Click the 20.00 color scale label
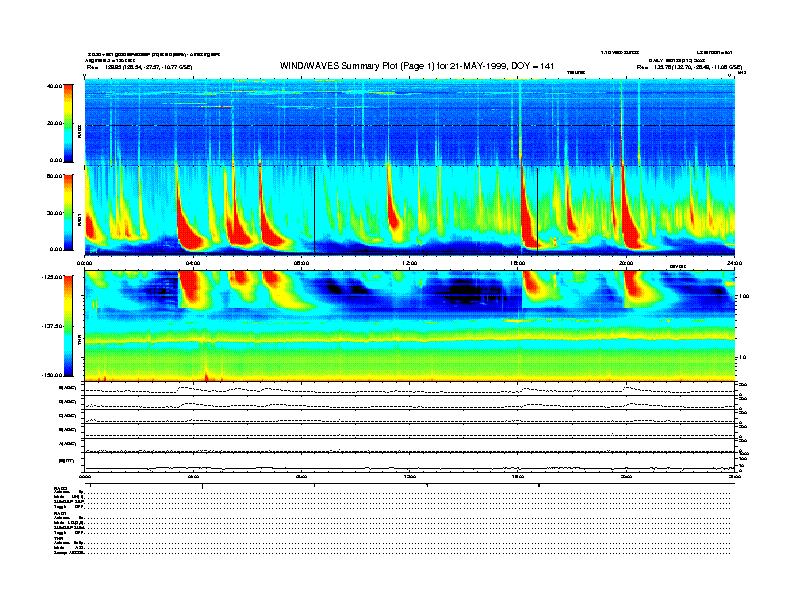 (x=54, y=123)
